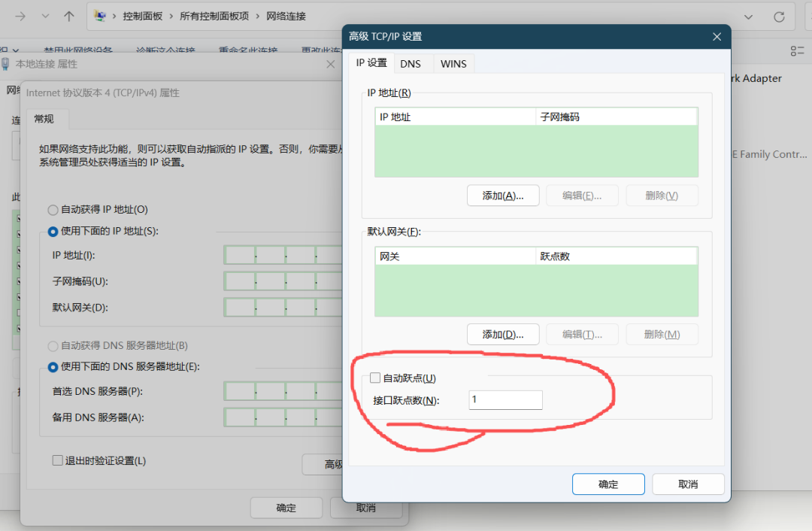Viewport: 812px width, 531px height.
Task: Click the 接口跃点数 input field
Action: [x=505, y=400]
